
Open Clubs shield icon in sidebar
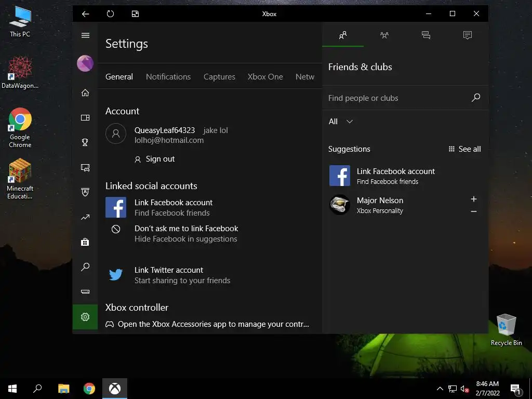85,192
